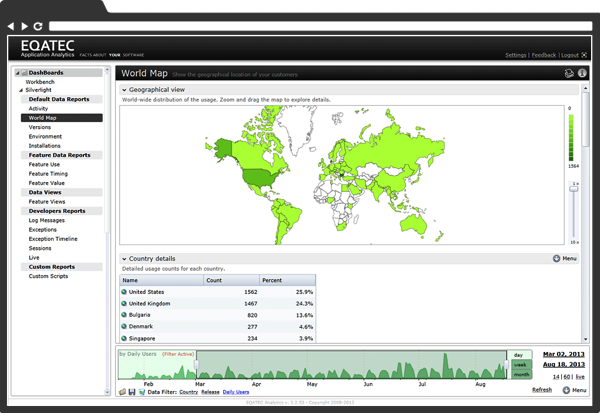Click the globe icon beside Singapore
Image resolution: width=600 pixels, height=413 pixels.
124,338
